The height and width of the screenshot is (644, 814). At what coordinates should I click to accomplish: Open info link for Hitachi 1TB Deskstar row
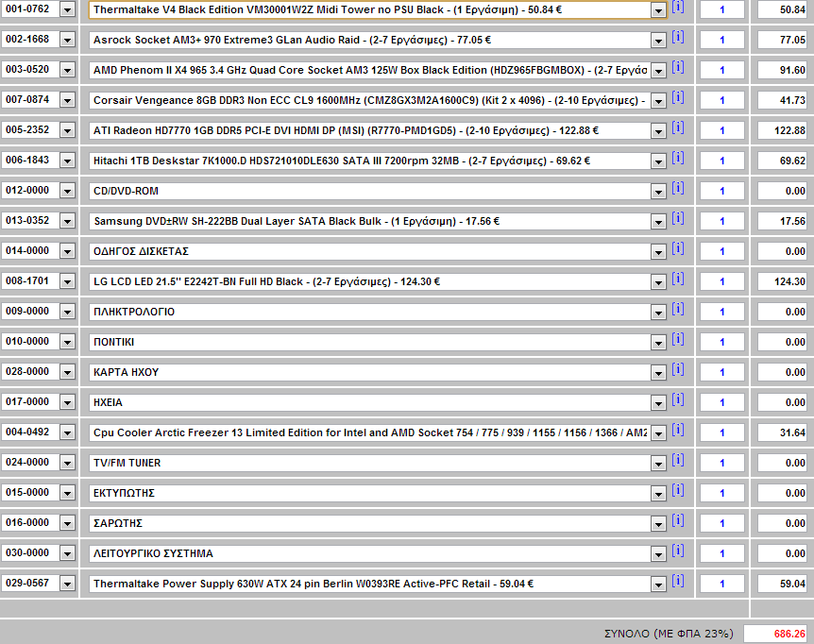(x=678, y=159)
